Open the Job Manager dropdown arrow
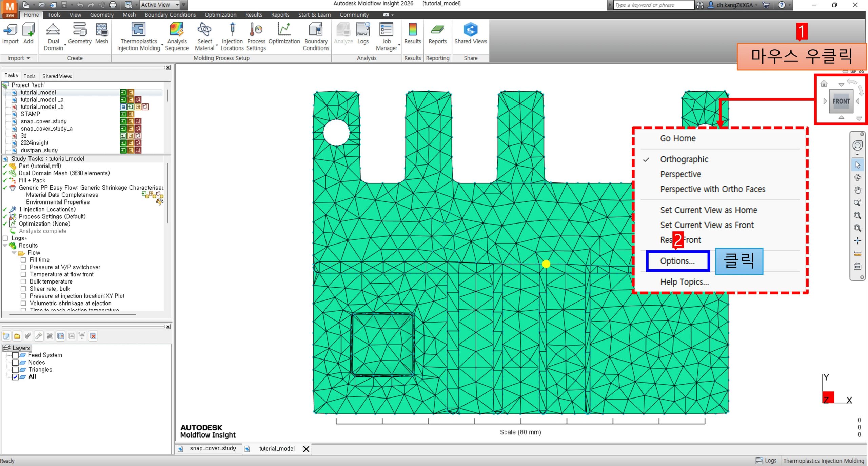The image size is (868, 466). click(399, 45)
